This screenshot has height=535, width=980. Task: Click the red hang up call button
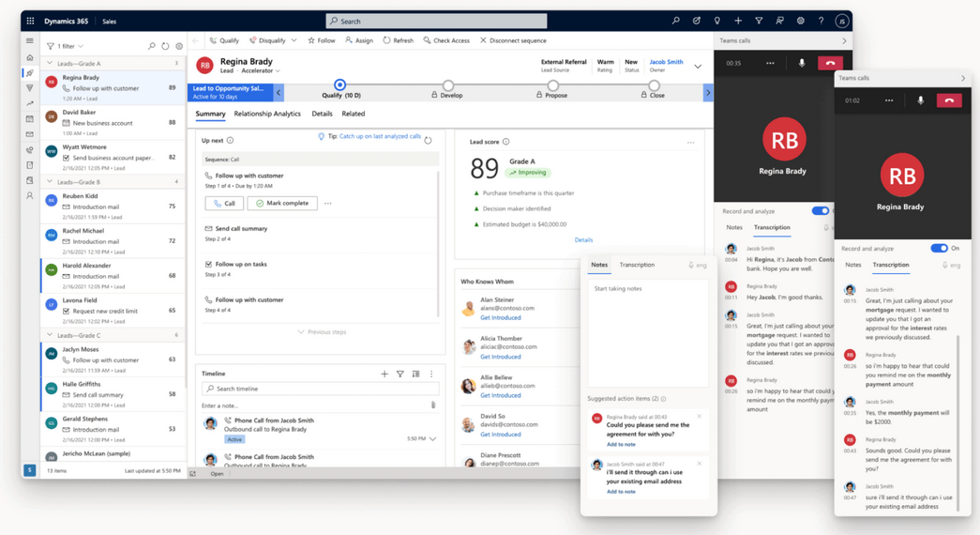click(x=949, y=100)
